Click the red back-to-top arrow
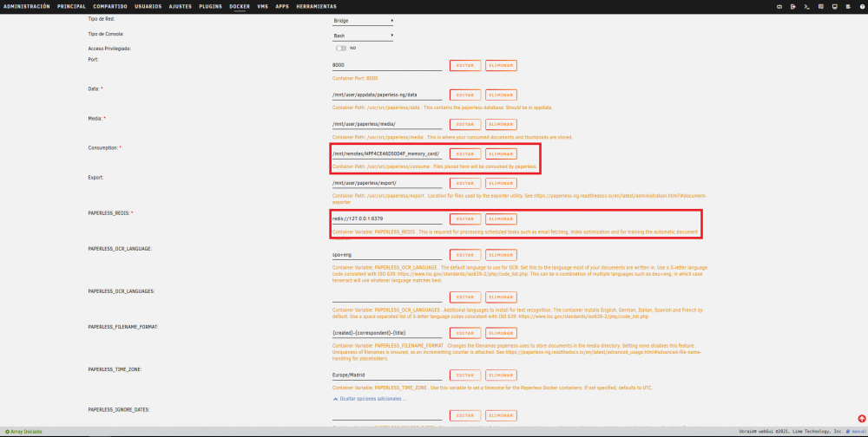 pos(861,419)
